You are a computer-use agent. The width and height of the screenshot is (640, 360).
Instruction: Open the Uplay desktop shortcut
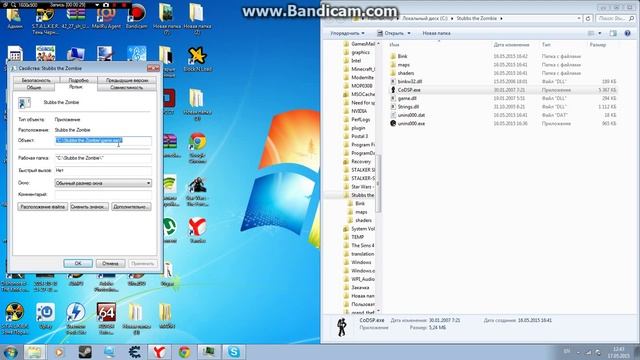(x=45, y=316)
